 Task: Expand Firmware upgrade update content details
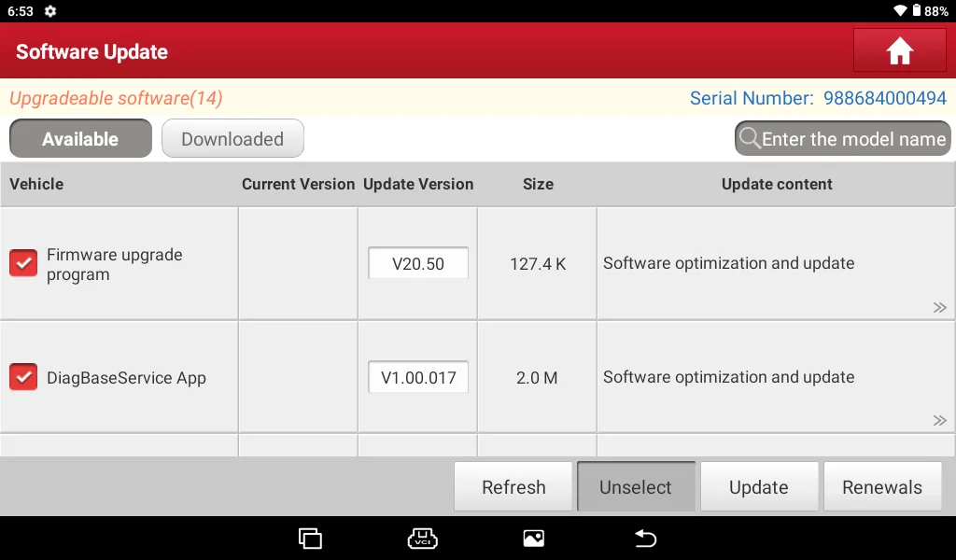click(x=939, y=308)
